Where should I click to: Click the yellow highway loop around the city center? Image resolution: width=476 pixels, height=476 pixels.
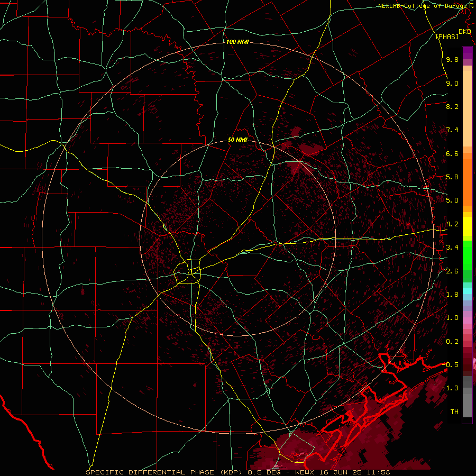click(188, 271)
